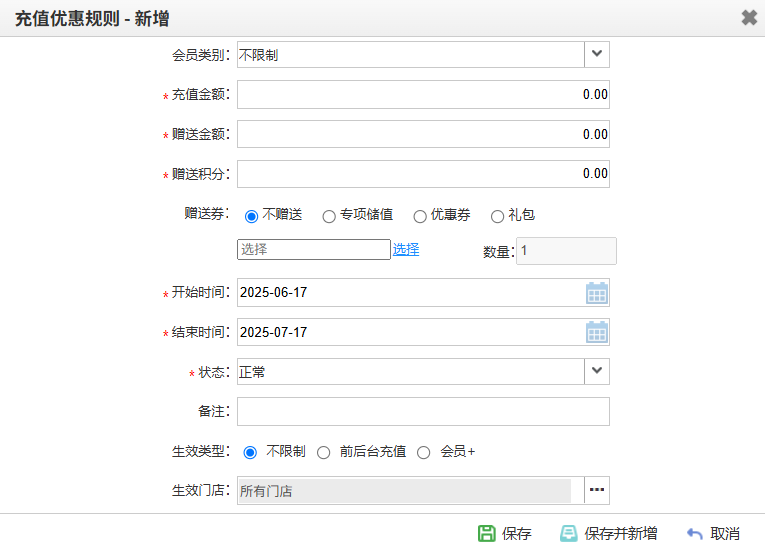Click the 所有门店 store field
The image size is (765, 559).
point(405,490)
